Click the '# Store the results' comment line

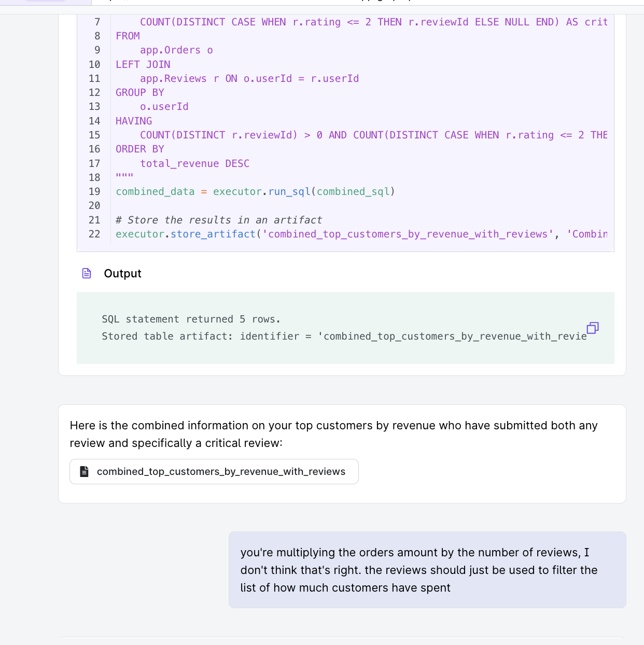tap(218, 220)
